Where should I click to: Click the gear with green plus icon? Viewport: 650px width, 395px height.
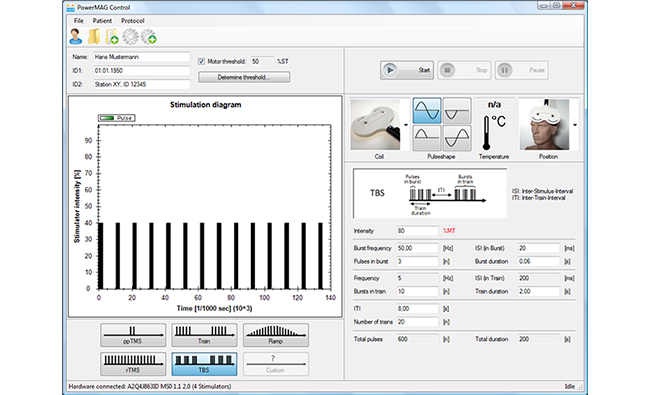coord(149,36)
